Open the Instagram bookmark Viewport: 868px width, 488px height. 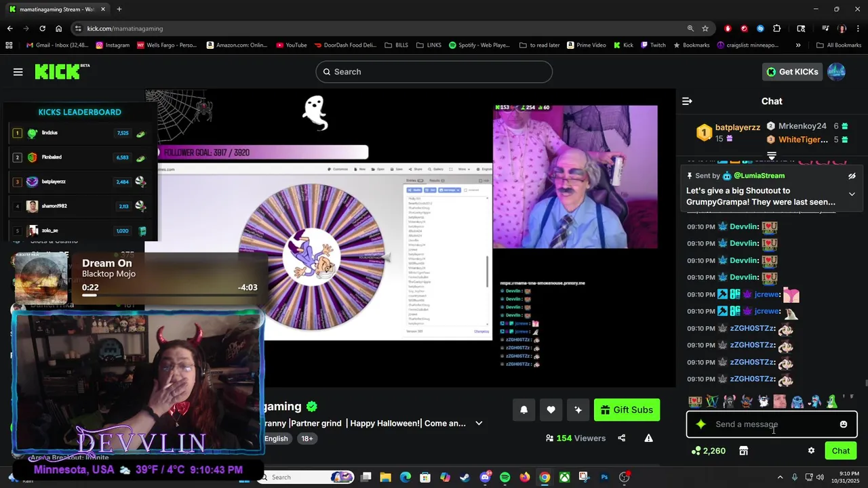click(113, 45)
